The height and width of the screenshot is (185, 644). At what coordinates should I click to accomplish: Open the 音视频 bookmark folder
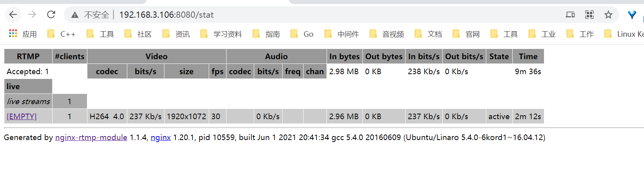click(387, 34)
